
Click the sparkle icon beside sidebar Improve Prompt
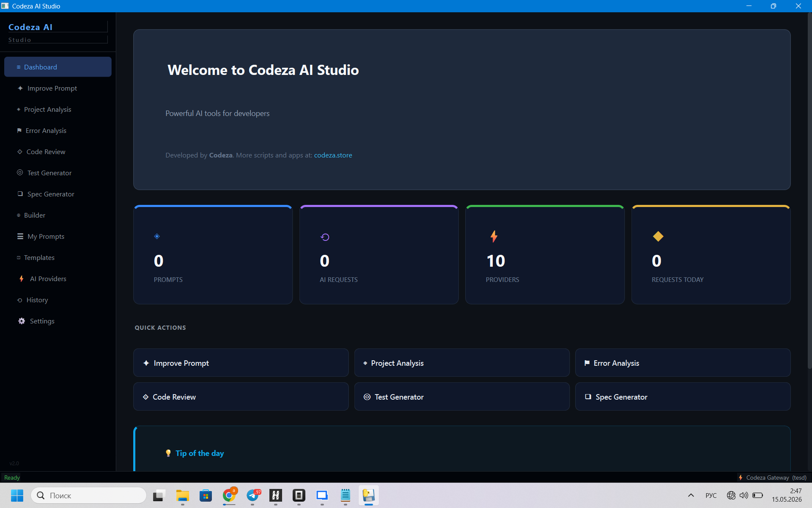coord(20,88)
